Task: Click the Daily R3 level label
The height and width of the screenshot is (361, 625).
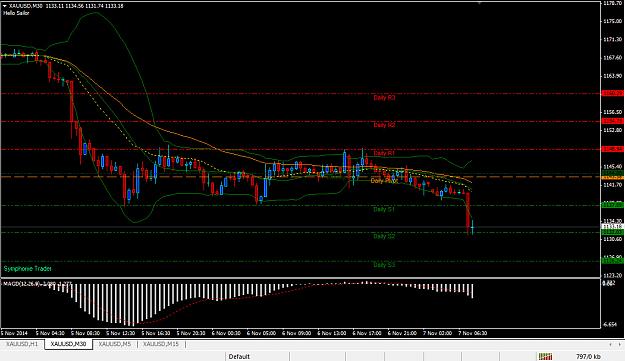Action: (384, 97)
